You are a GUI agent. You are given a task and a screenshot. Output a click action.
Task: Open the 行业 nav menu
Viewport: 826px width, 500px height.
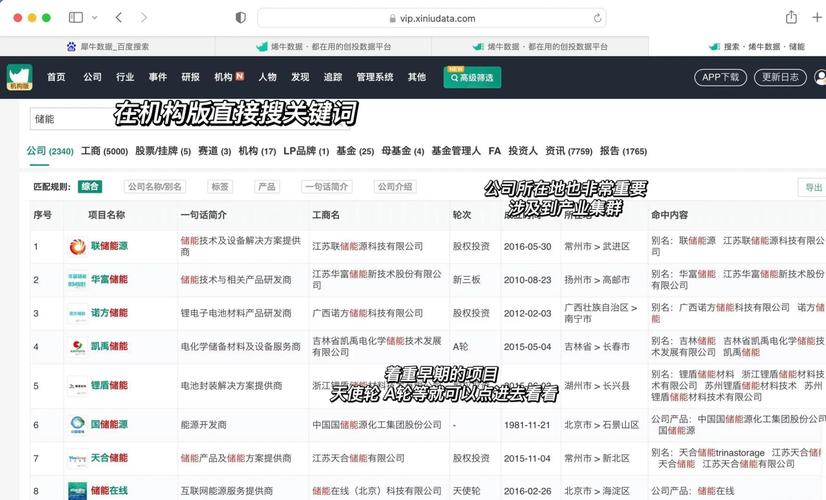(x=125, y=77)
